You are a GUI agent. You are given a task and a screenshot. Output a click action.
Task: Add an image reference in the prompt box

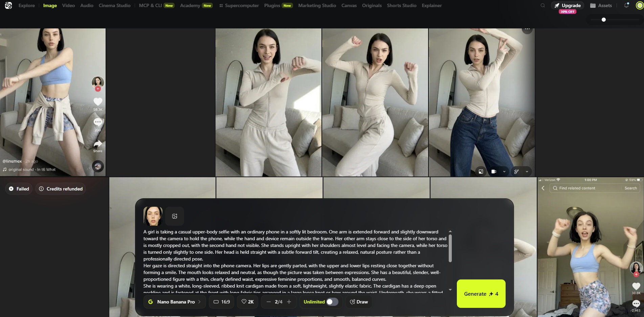coord(175,216)
